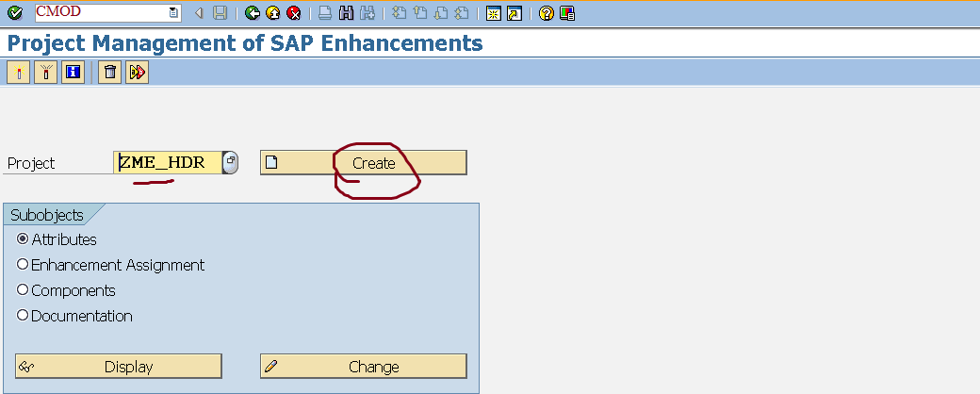Click the Project Management of SAP Enhancements title

(x=245, y=43)
